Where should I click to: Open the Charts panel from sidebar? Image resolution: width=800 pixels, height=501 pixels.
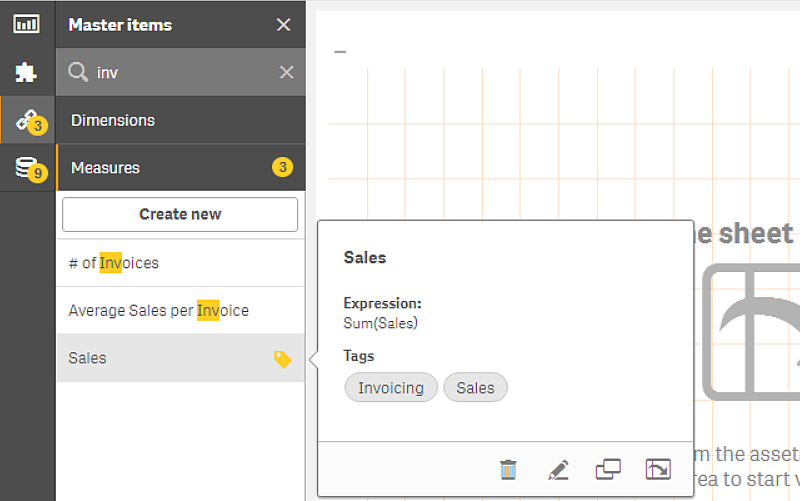pos(26,24)
